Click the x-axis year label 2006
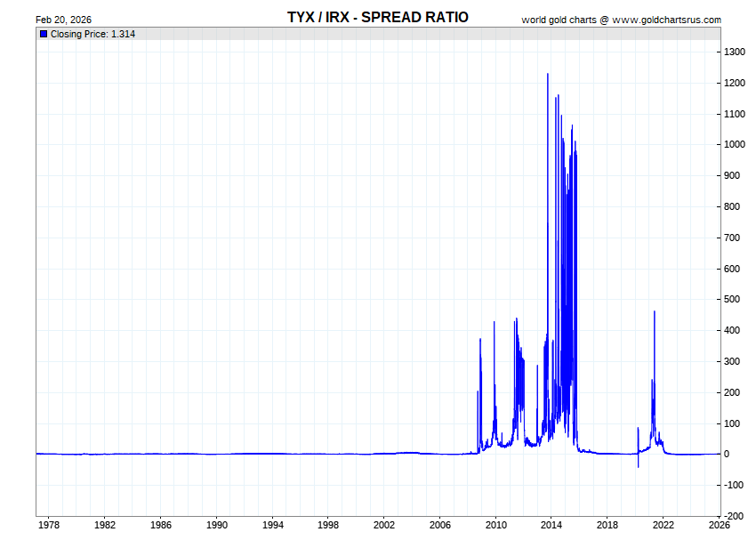Viewport: 756px width, 548px height. point(440,525)
